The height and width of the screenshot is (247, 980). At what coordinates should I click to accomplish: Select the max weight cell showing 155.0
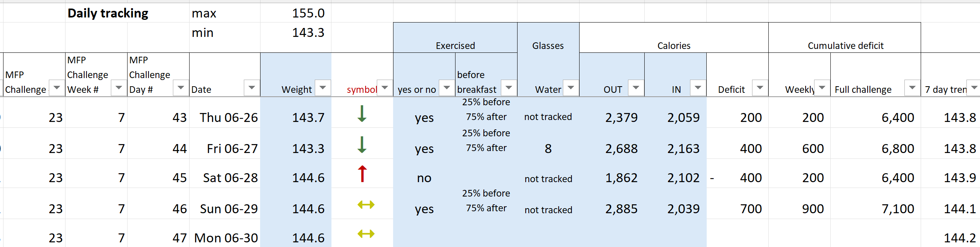click(x=296, y=13)
